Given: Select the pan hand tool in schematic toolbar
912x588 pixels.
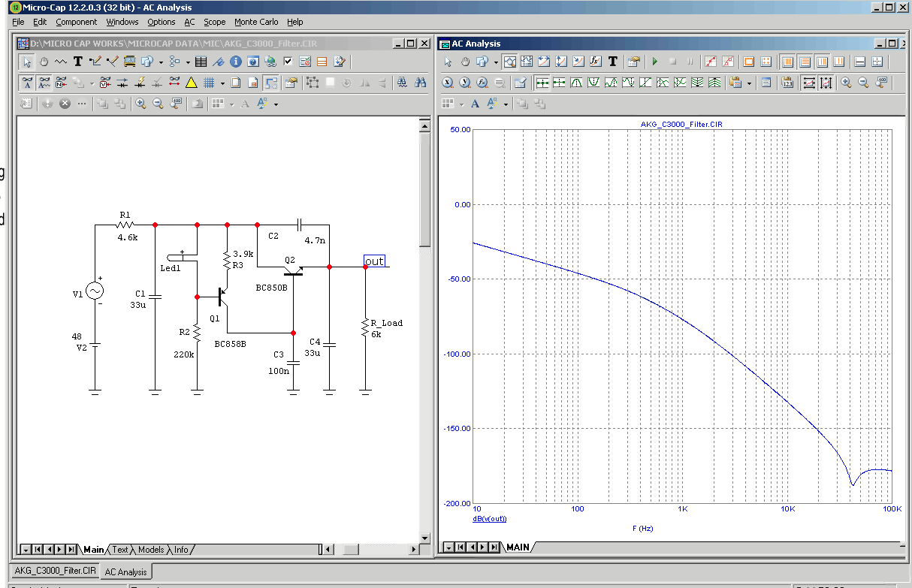Looking at the screenshot, I should 44,62.
